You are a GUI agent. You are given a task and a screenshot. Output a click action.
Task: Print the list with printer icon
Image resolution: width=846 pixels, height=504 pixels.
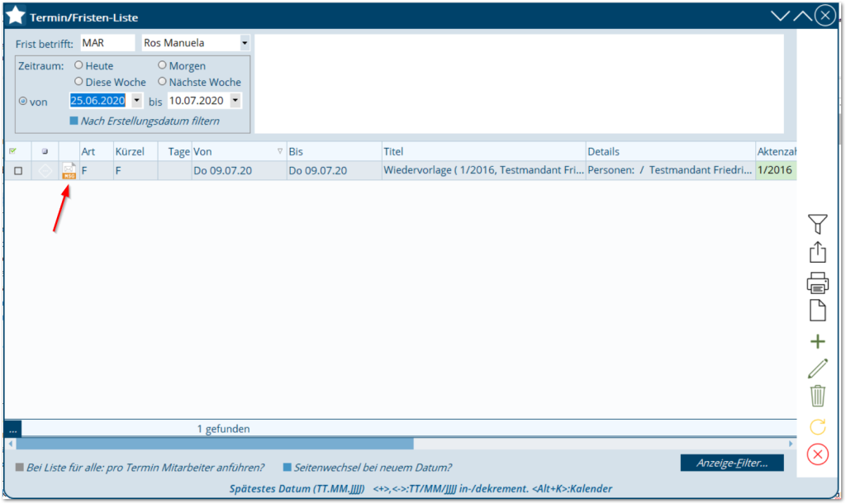(x=817, y=283)
